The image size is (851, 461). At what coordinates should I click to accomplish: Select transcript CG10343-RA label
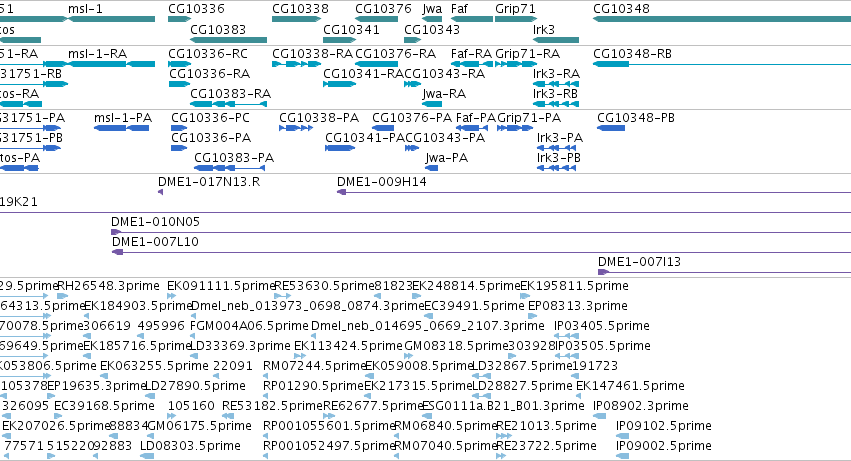pyautogui.click(x=444, y=74)
